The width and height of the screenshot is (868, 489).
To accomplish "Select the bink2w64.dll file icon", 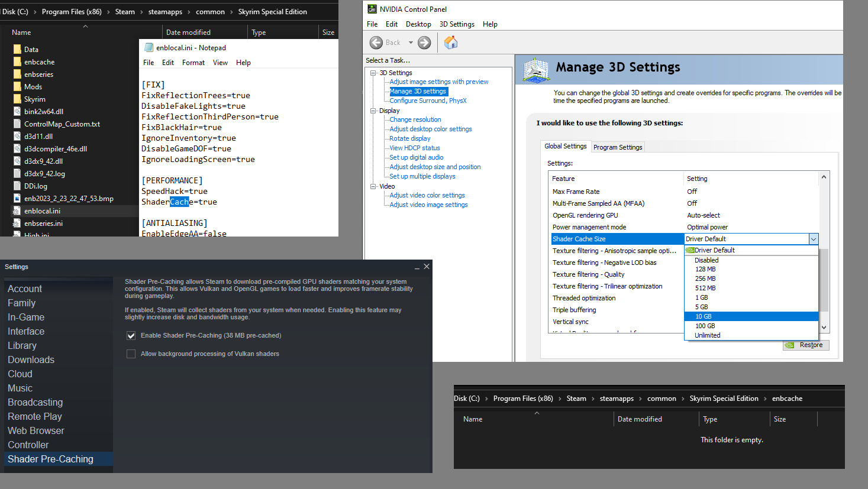I will (x=17, y=112).
